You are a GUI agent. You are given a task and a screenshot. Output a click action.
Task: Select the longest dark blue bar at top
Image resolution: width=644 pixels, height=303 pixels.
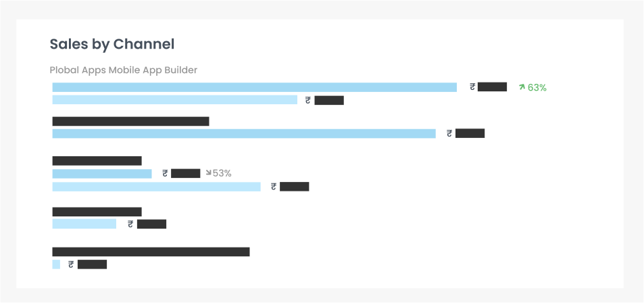click(255, 87)
